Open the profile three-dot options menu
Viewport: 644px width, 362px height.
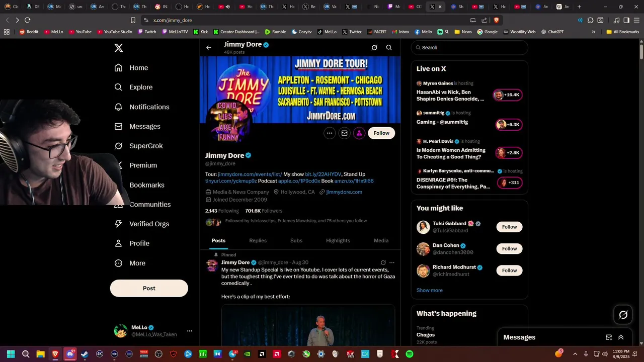330,133
